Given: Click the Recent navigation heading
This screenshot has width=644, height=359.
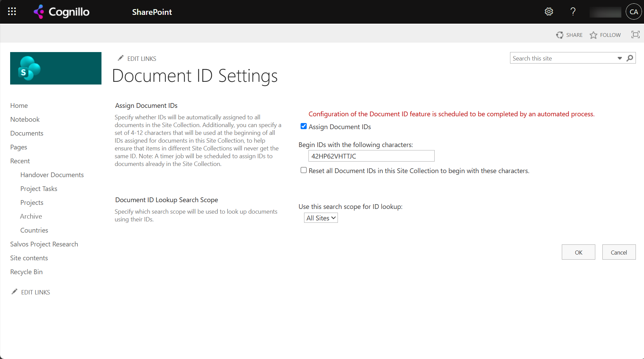Looking at the screenshot, I should tap(20, 161).
